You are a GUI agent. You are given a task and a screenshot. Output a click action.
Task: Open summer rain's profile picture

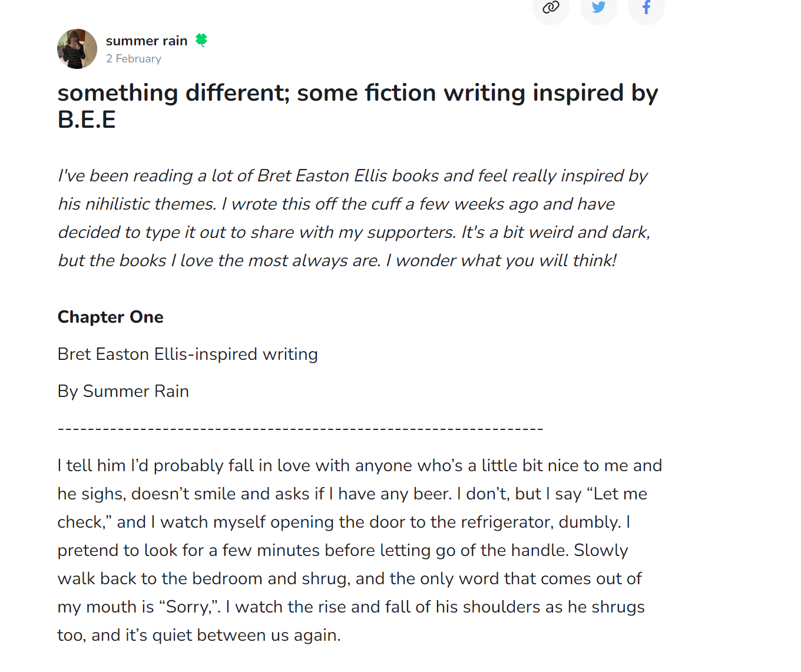coord(77,49)
